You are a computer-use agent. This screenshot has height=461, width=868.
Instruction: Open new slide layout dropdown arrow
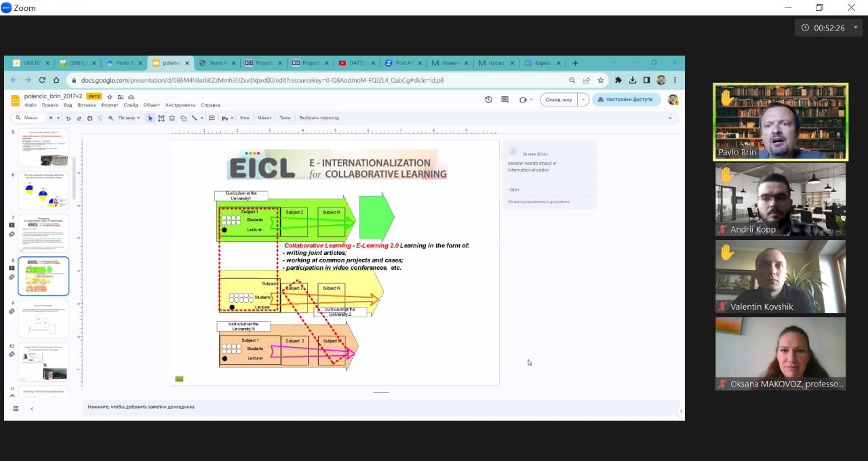click(x=58, y=118)
